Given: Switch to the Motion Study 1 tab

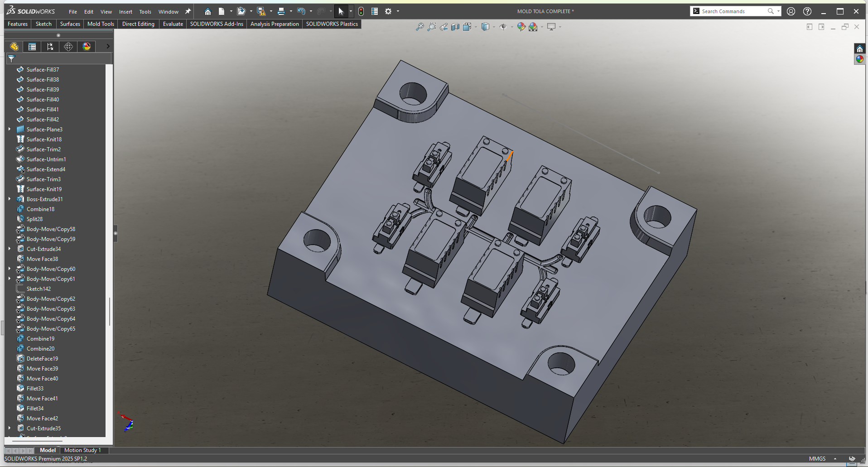Looking at the screenshot, I should (x=82, y=450).
